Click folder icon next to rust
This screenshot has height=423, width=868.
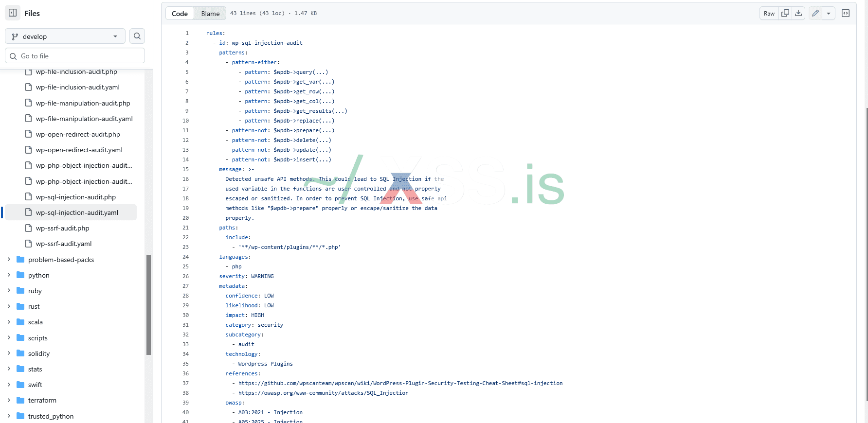coord(20,306)
